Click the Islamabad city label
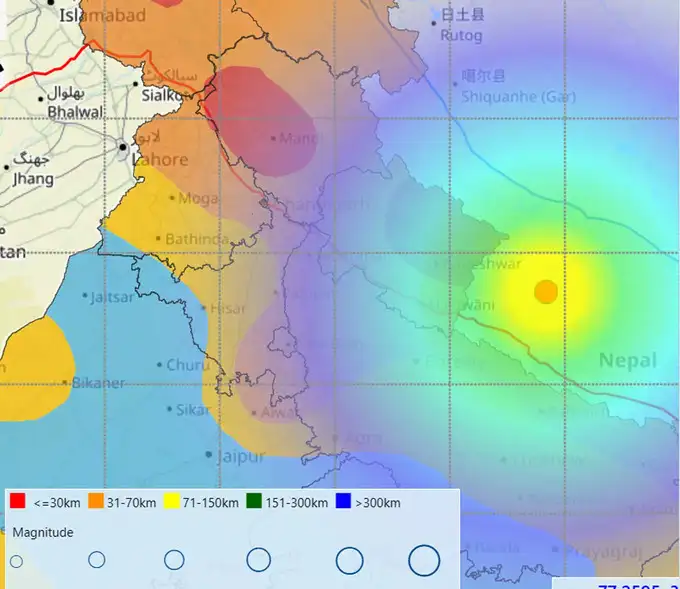 click(102, 15)
